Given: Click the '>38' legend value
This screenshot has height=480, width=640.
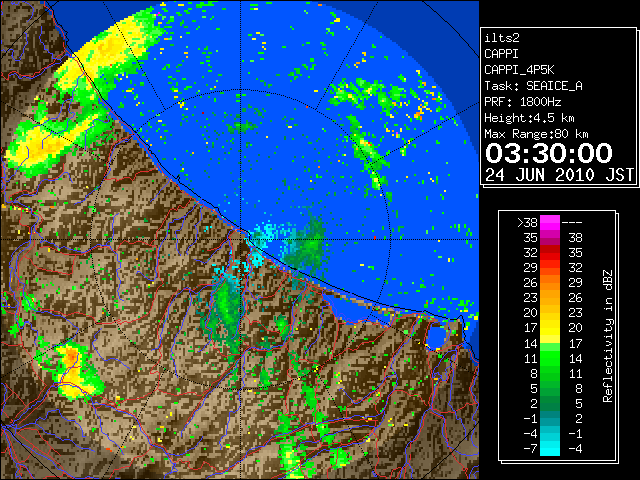Looking at the screenshot, I should (527, 223).
